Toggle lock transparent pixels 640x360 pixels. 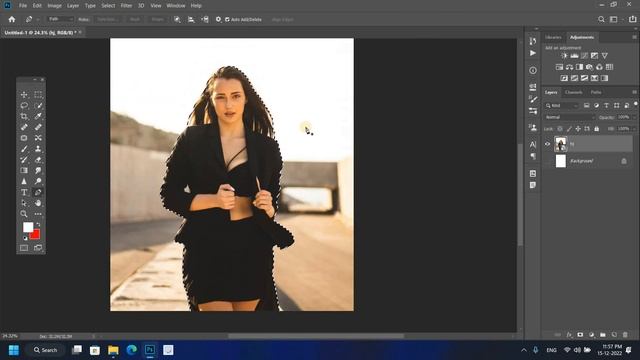coord(560,129)
